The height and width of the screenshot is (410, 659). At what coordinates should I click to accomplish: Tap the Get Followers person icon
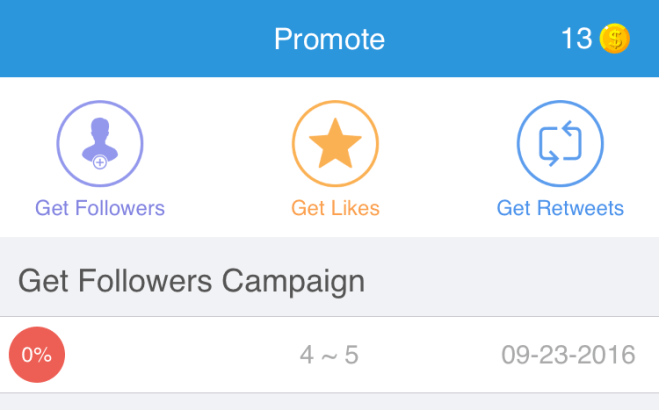(x=99, y=141)
